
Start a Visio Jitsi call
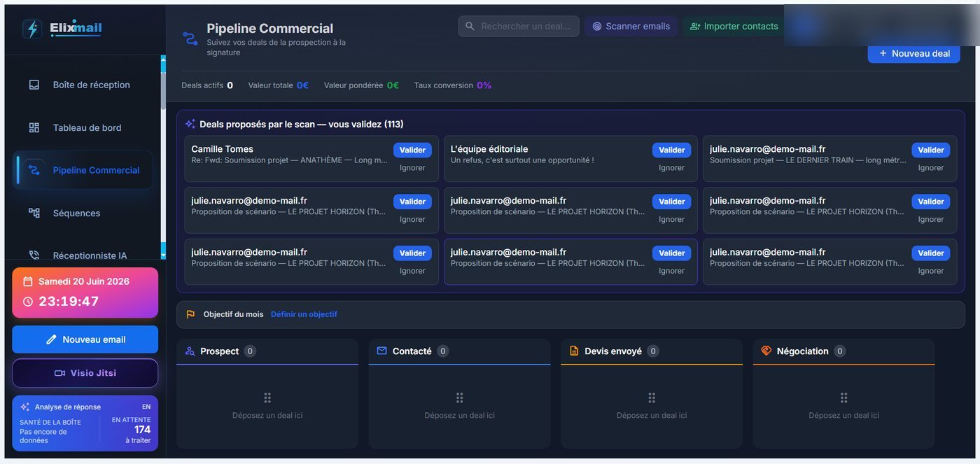click(85, 373)
